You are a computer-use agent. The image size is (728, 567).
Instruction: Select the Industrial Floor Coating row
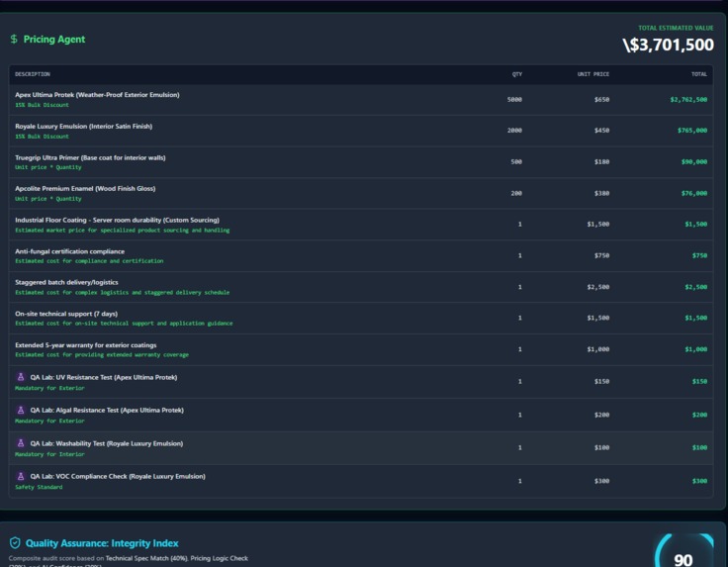pos(361,225)
